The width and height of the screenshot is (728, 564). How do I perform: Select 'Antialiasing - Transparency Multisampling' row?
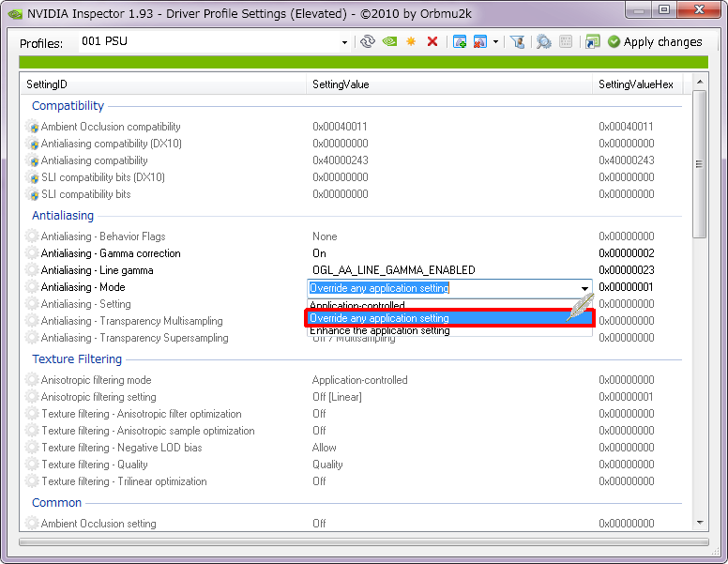(x=352, y=321)
